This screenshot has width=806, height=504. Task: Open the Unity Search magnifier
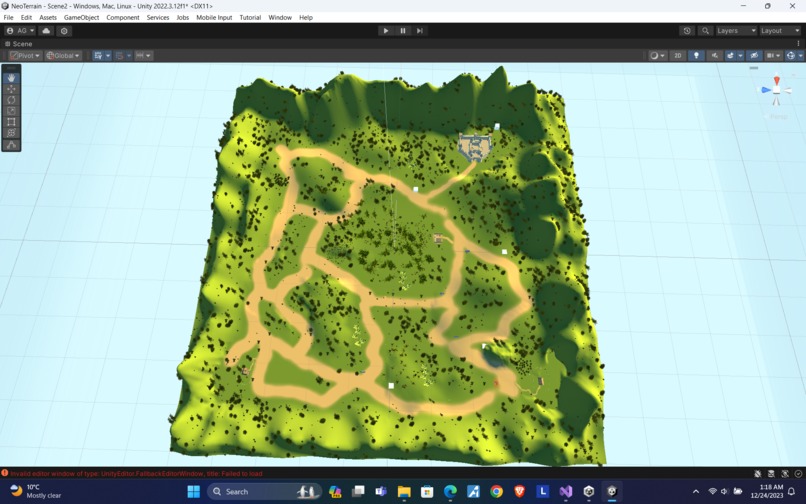click(705, 31)
